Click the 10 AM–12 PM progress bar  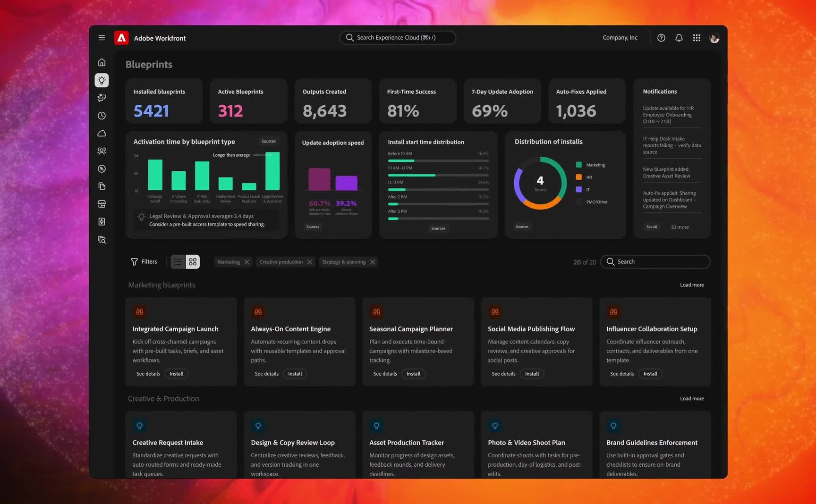click(438, 175)
